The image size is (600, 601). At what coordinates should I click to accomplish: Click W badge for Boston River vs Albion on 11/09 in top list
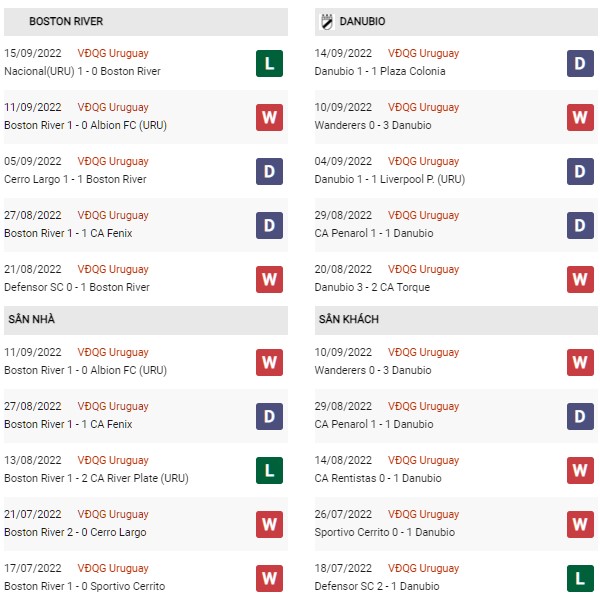[269, 117]
